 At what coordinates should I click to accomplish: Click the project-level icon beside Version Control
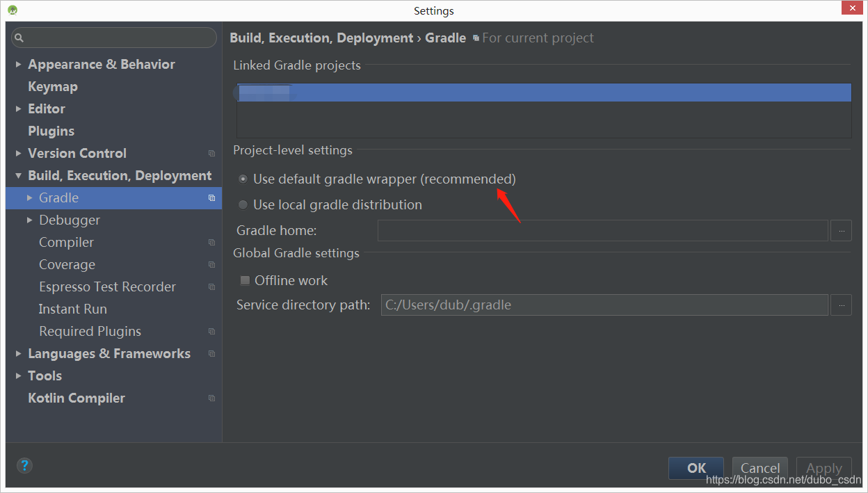211,154
